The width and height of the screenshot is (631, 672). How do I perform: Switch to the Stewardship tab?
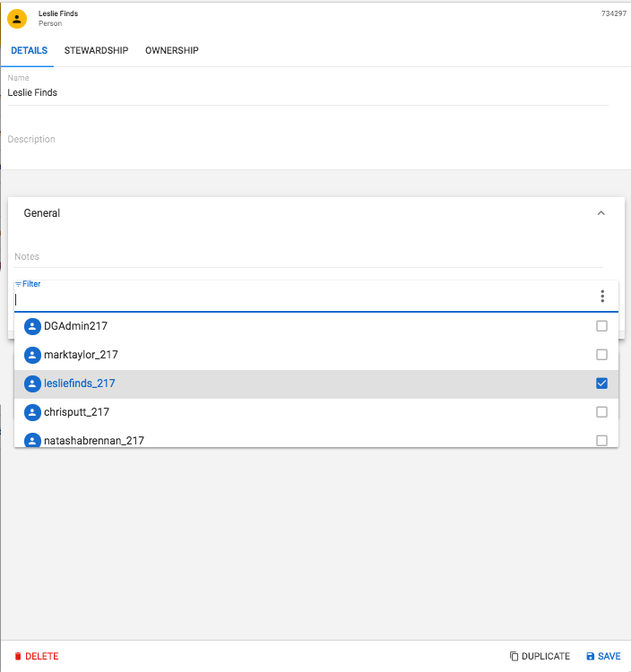coord(96,50)
